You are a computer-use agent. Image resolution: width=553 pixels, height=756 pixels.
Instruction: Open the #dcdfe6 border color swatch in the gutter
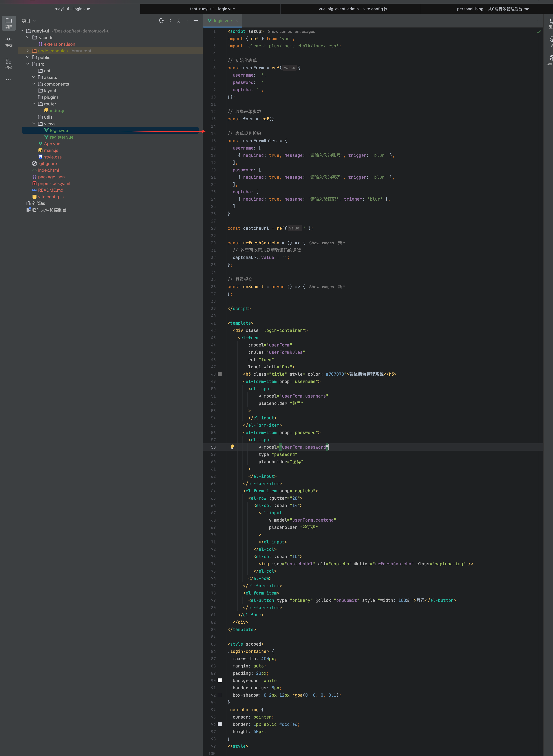pyautogui.click(x=220, y=724)
